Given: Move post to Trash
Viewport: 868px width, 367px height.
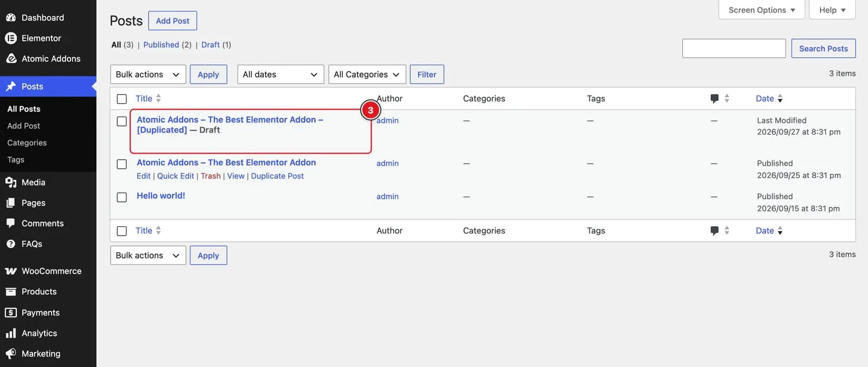Looking at the screenshot, I should click(x=210, y=176).
